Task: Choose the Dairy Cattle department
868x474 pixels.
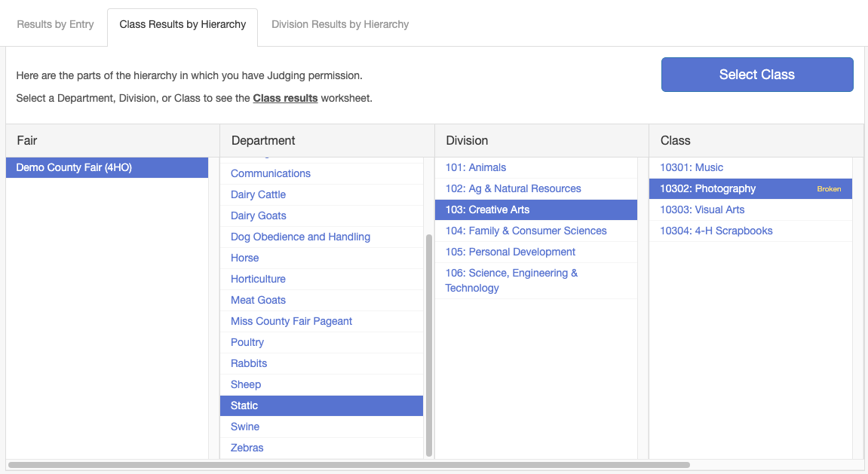Action: click(258, 194)
